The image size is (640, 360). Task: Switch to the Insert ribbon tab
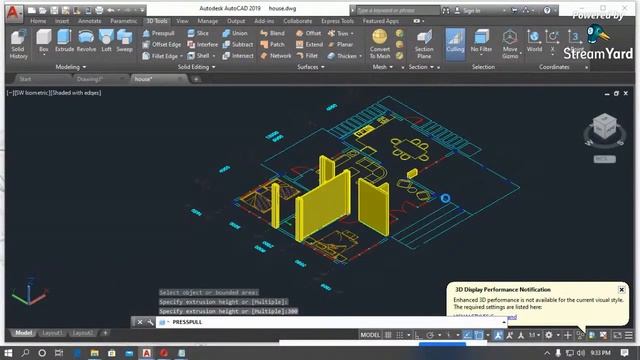[x=62, y=21]
